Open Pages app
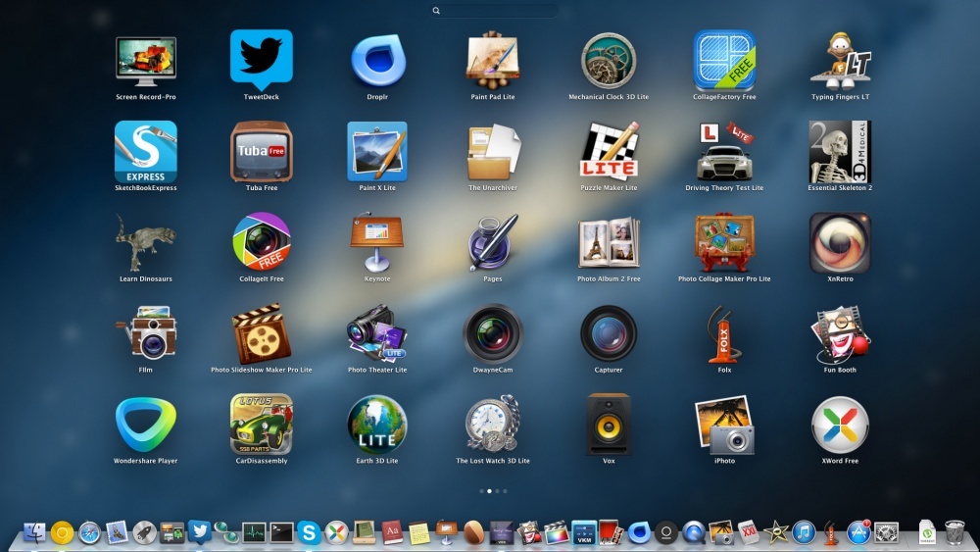This screenshot has height=552, width=980. point(493,242)
